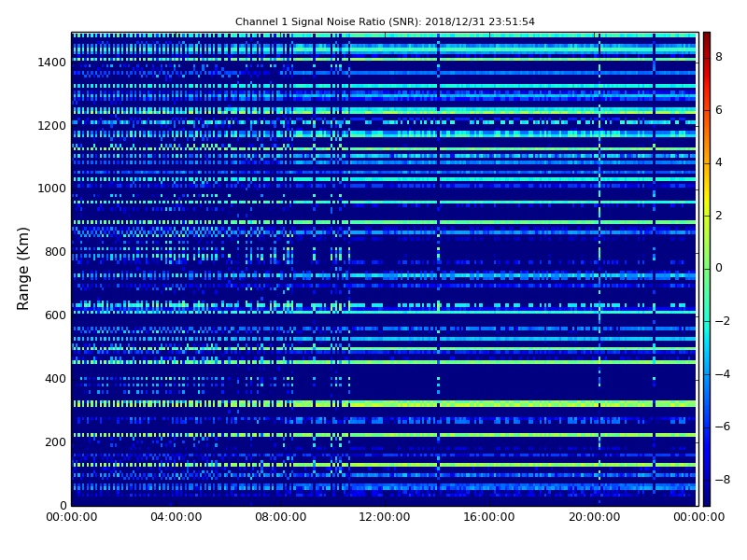
Task: Click the 'Range (Km)' y-axis label
Action: [x=22, y=269]
